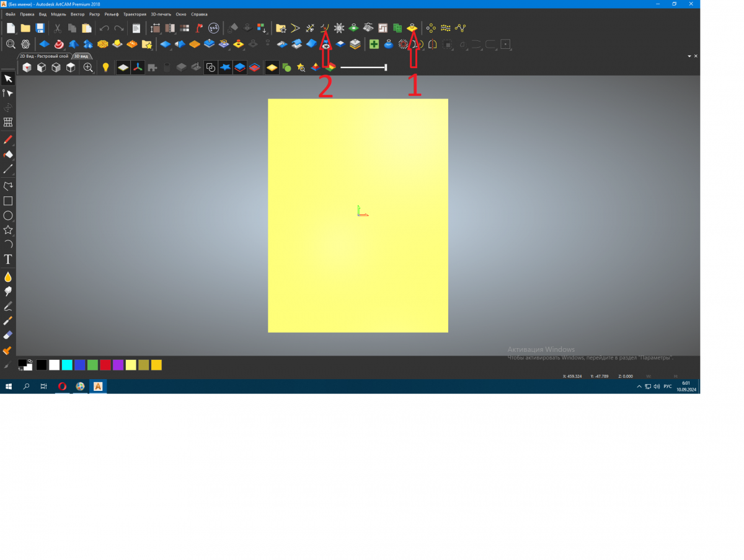Open the notes document icon in the top toolbar

(x=136, y=28)
